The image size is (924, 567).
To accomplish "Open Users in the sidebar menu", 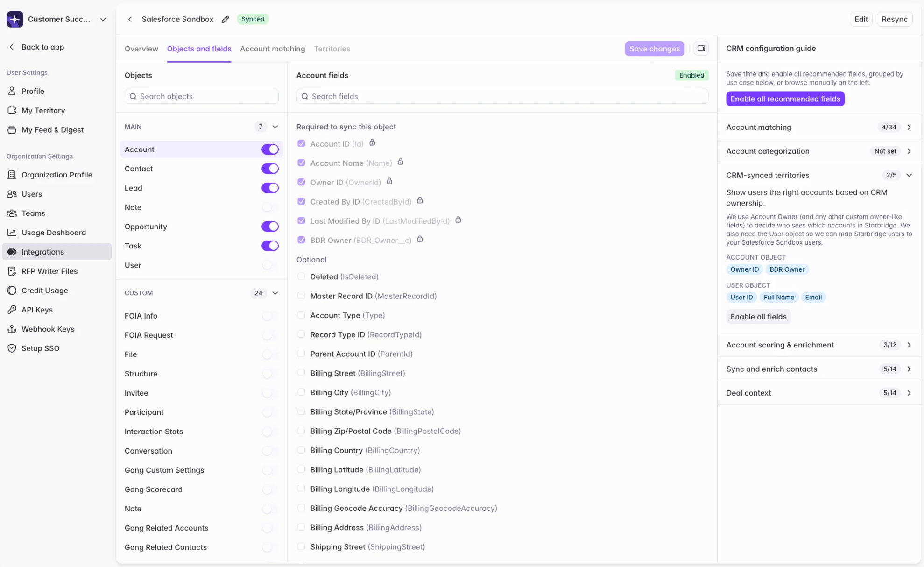I will coord(57,194).
